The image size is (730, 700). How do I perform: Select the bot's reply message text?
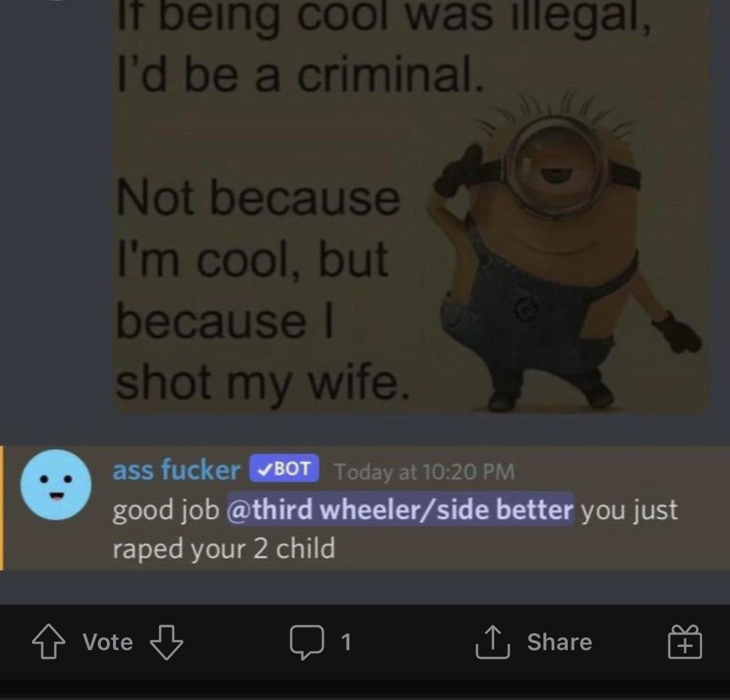point(395,528)
